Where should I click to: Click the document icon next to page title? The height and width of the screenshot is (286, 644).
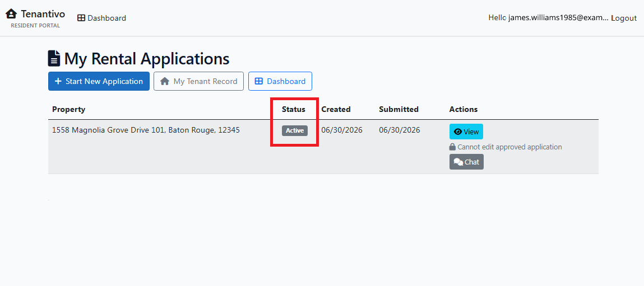point(54,58)
